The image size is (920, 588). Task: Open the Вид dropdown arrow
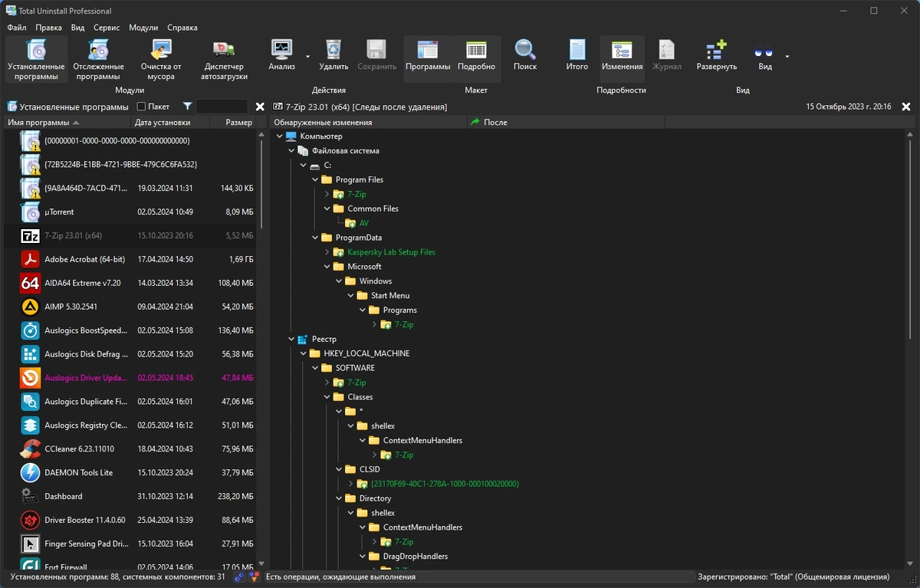787,56
